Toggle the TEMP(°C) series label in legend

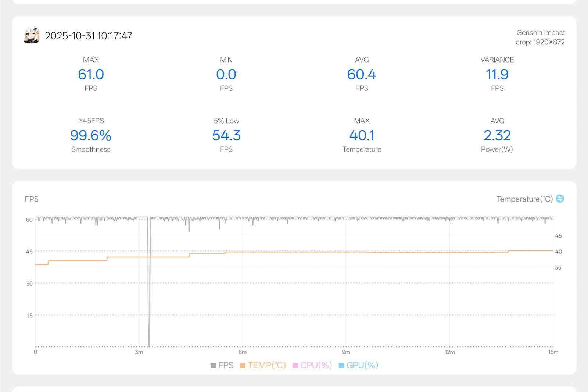tap(266, 365)
